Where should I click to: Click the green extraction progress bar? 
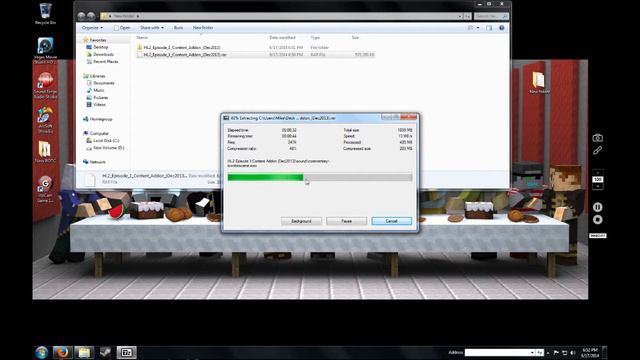coord(320,177)
